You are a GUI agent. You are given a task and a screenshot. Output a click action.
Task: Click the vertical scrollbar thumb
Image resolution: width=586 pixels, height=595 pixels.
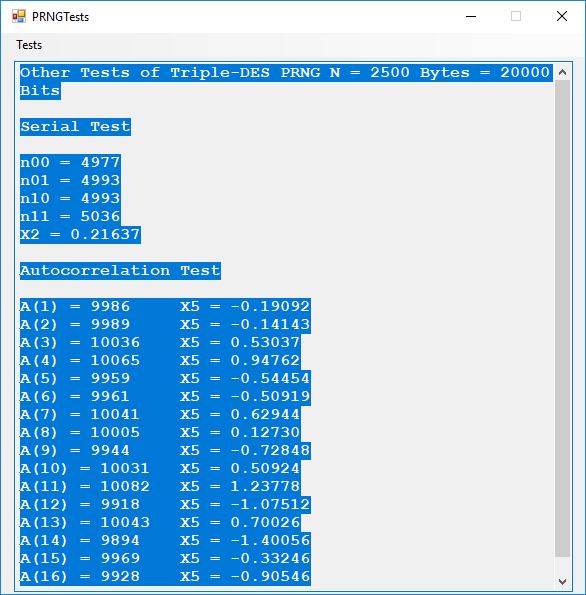[x=562, y=318]
